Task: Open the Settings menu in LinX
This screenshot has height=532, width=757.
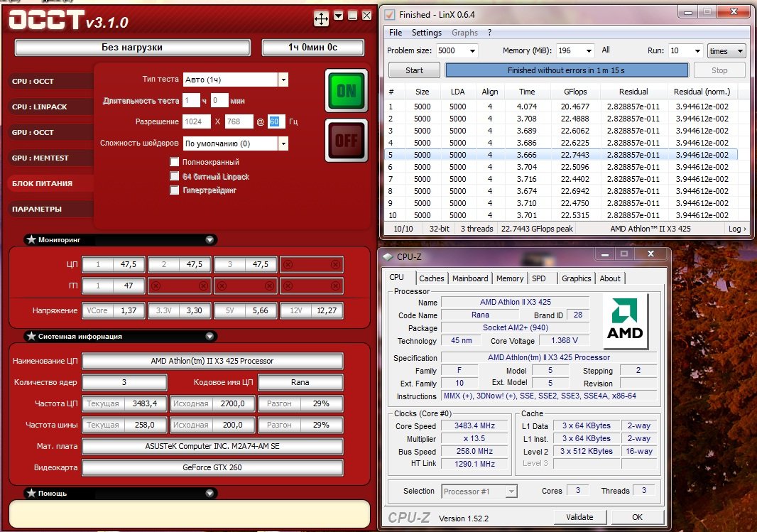Action: (x=426, y=33)
